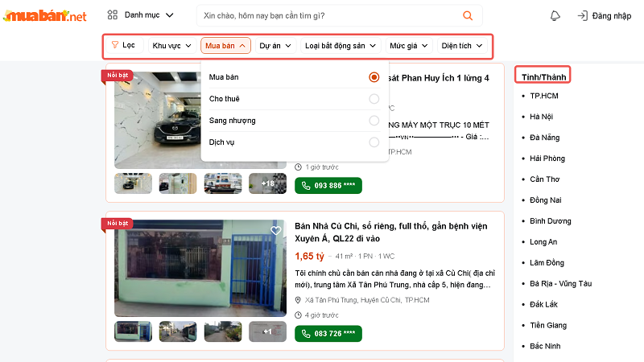Open the Bán Nhà Củ Chi listing title
Screen dimensions: 644x362
click(391, 232)
